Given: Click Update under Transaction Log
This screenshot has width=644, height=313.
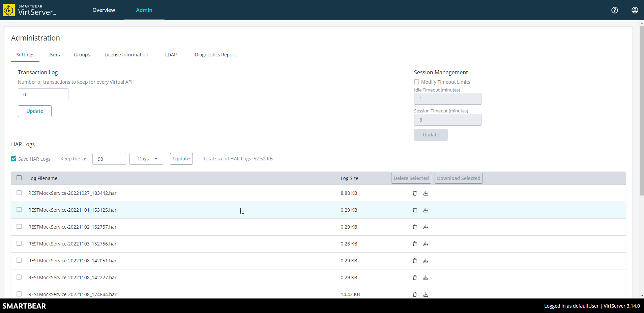Looking at the screenshot, I should [34, 111].
